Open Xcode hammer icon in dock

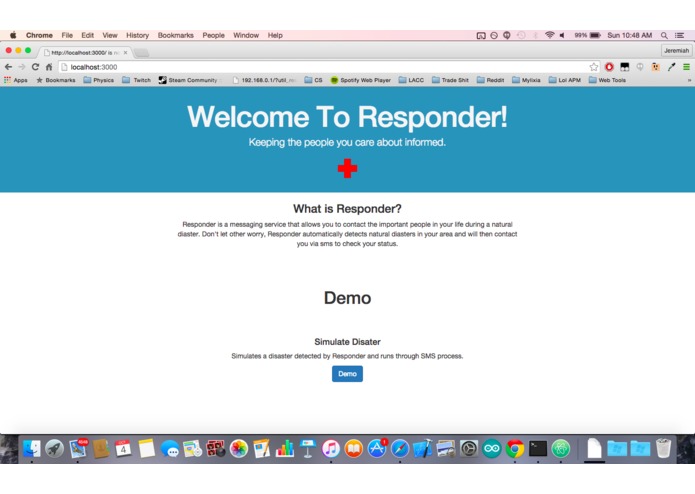click(x=423, y=449)
